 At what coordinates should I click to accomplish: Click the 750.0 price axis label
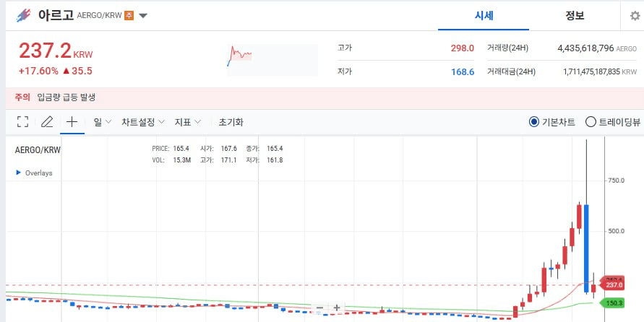click(616, 180)
